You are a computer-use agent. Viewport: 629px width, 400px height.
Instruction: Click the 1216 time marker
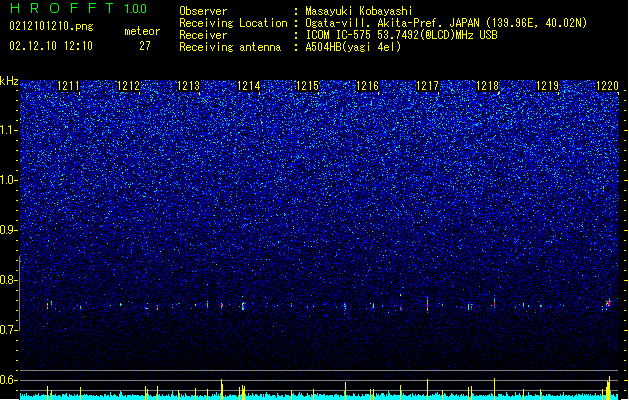pos(367,86)
